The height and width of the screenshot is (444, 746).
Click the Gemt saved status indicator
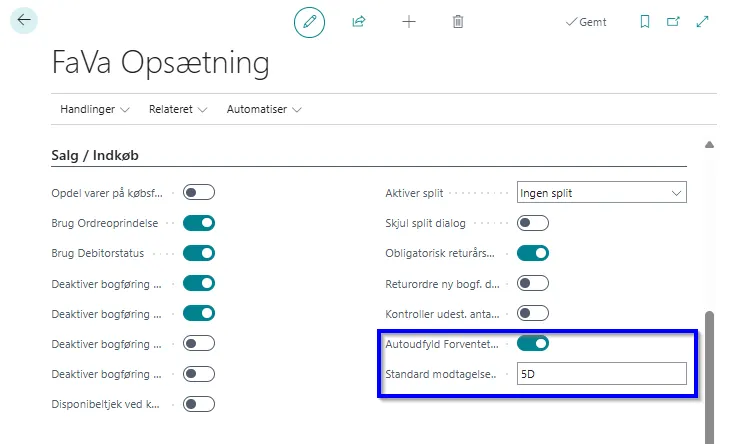pos(586,22)
